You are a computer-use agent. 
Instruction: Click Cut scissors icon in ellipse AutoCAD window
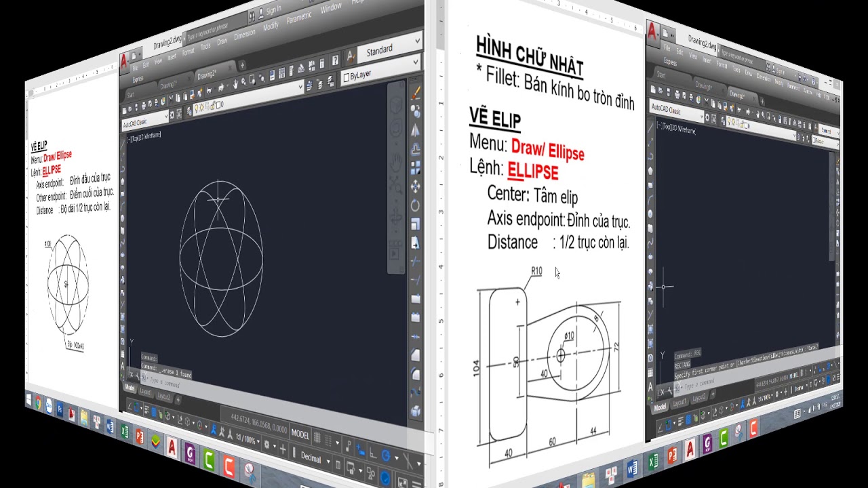(x=172, y=99)
